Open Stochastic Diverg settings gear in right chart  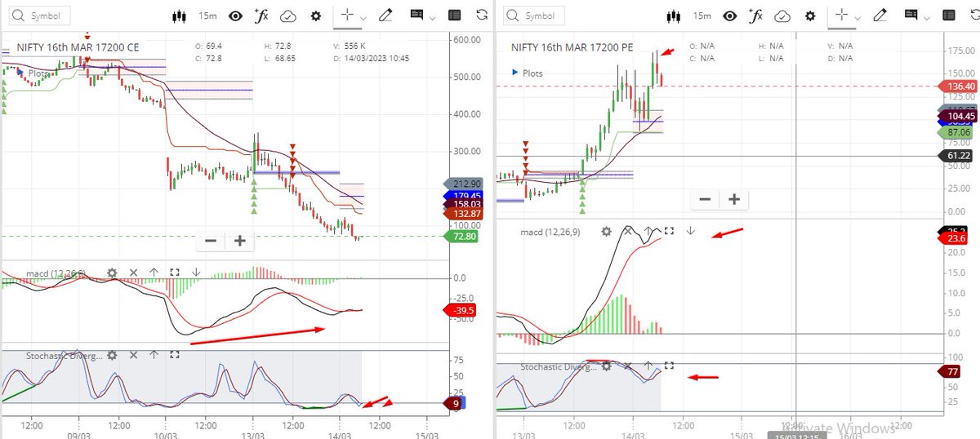pyautogui.click(x=606, y=366)
